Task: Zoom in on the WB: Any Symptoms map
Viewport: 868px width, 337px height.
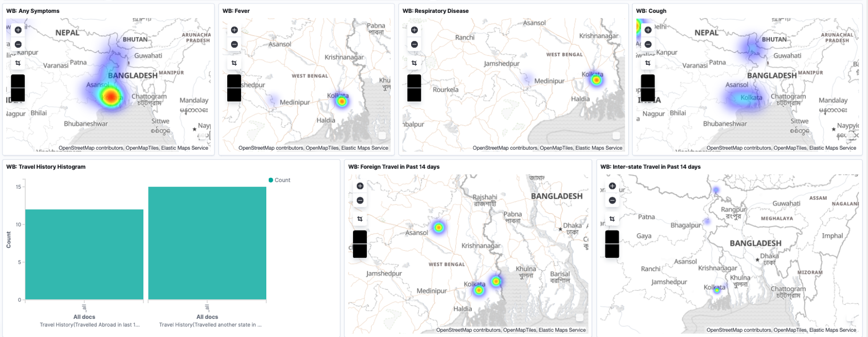Action: (x=18, y=30)
